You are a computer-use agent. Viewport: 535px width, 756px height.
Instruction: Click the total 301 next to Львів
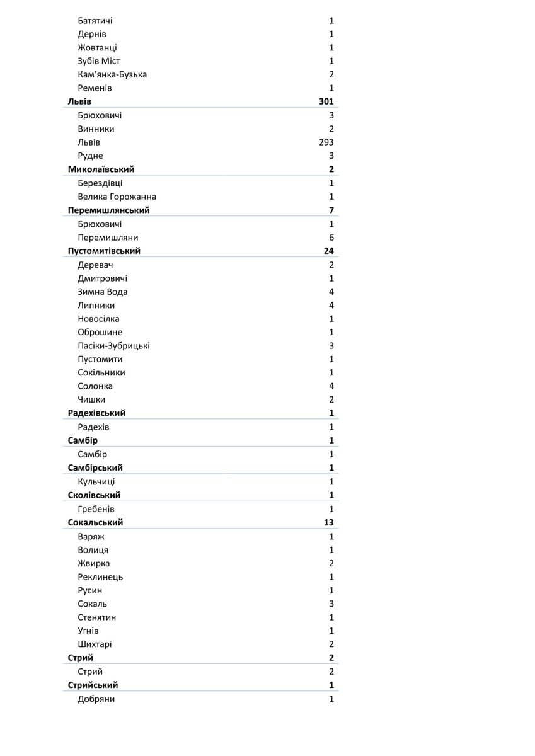pos(326,101)
